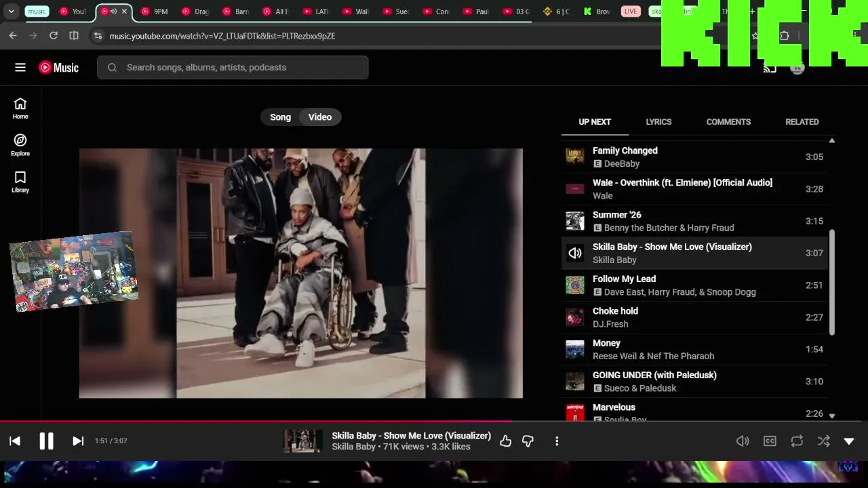Skip to the next track
The height and width of the screenshot is (488, 868).
(78, 441)
